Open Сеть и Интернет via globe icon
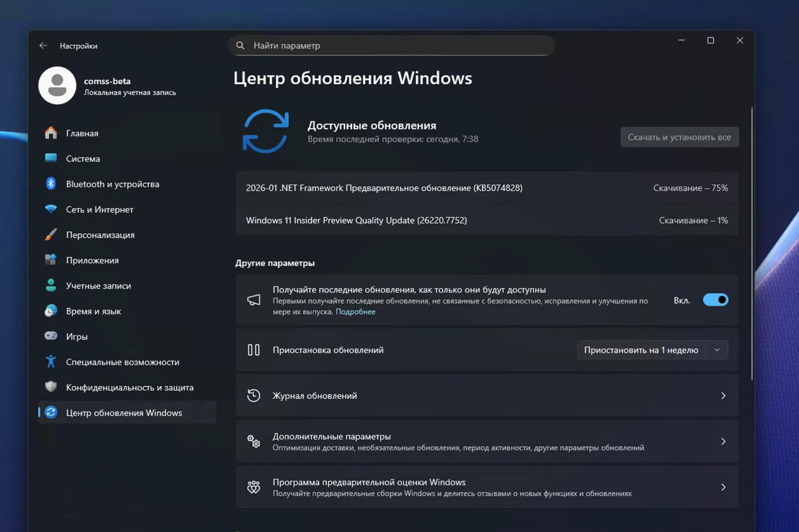The image size is (799, 532). (x=51, y=209)
